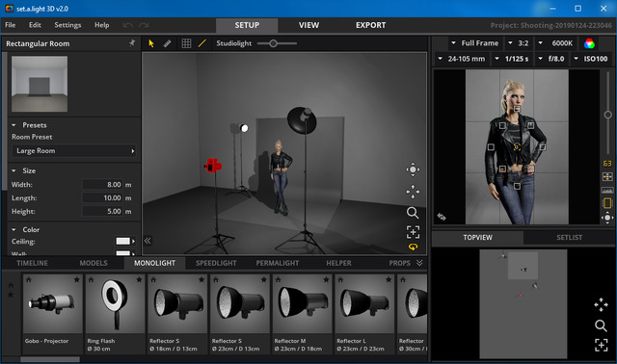Switch camera to portrait orientation icon
617x364 pixels.
tap(607, 203)
